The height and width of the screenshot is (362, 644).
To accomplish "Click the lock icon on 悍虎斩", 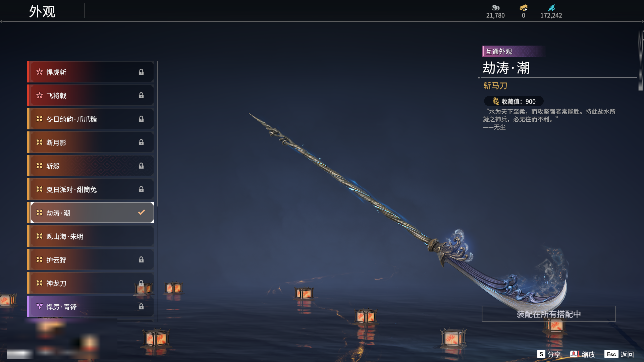I will (141, 72).
